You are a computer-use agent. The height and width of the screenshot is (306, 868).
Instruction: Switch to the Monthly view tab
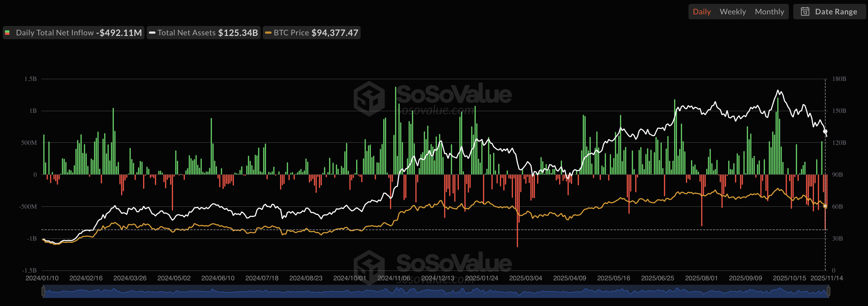tap(769, 12)
